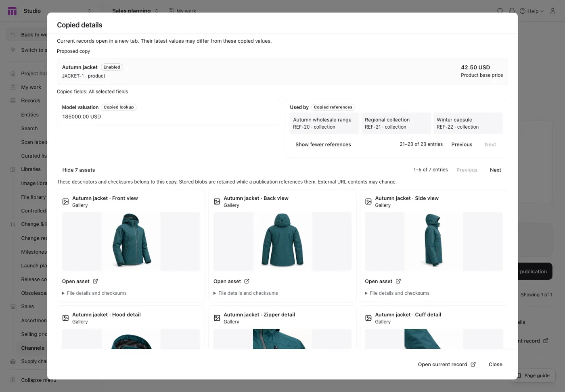Open the Side view asset external link icon

398,281
